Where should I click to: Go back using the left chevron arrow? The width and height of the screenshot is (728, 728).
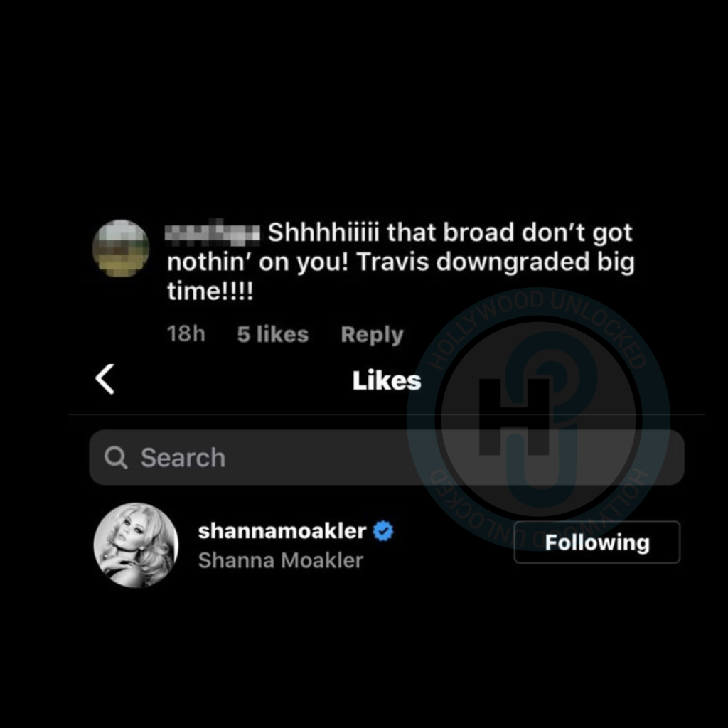(105, 380)
